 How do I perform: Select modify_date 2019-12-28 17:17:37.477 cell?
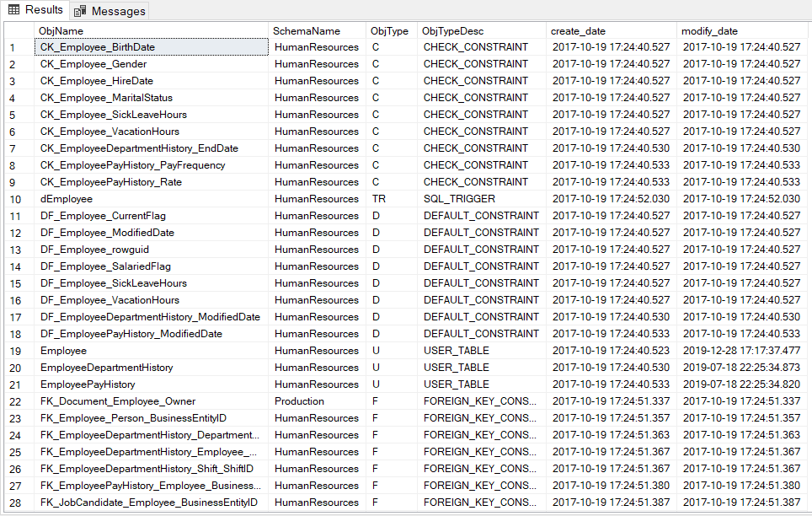tap(744, 351)
